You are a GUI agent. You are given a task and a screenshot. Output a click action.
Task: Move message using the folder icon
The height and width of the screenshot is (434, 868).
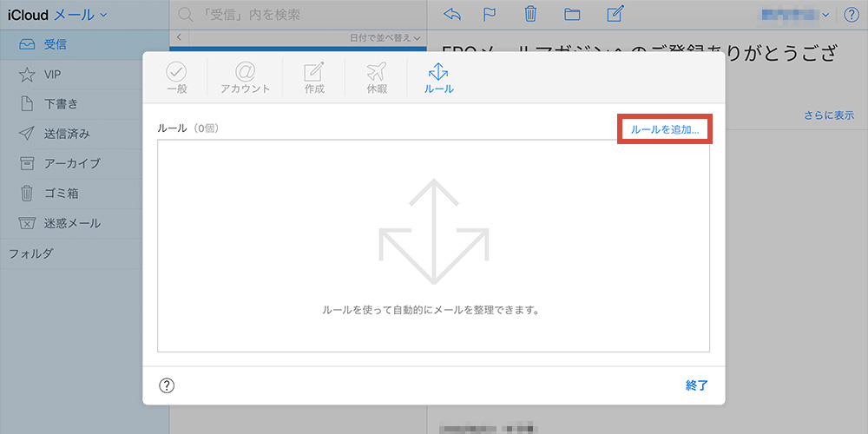pos(572,14)
